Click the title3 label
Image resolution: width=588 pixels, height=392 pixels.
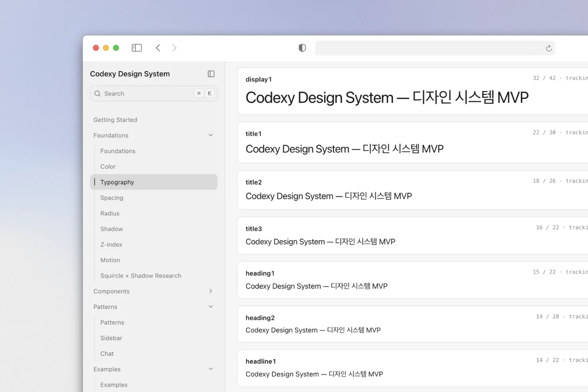[x=253, y=229]
